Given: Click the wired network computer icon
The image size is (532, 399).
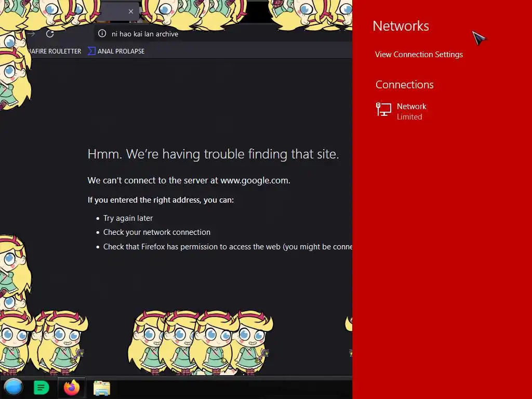Looking at the screenshot, I should click(x=383, y=110).
